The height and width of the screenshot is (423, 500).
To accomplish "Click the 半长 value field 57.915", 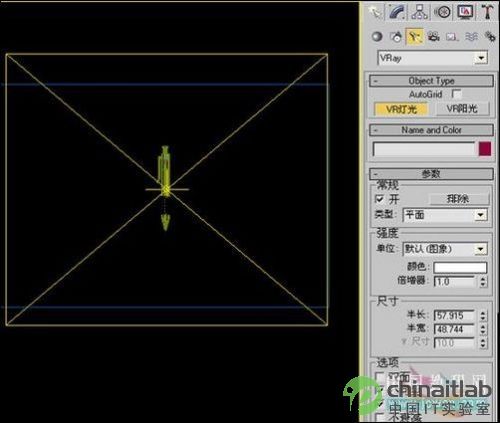I will point(454,315).
